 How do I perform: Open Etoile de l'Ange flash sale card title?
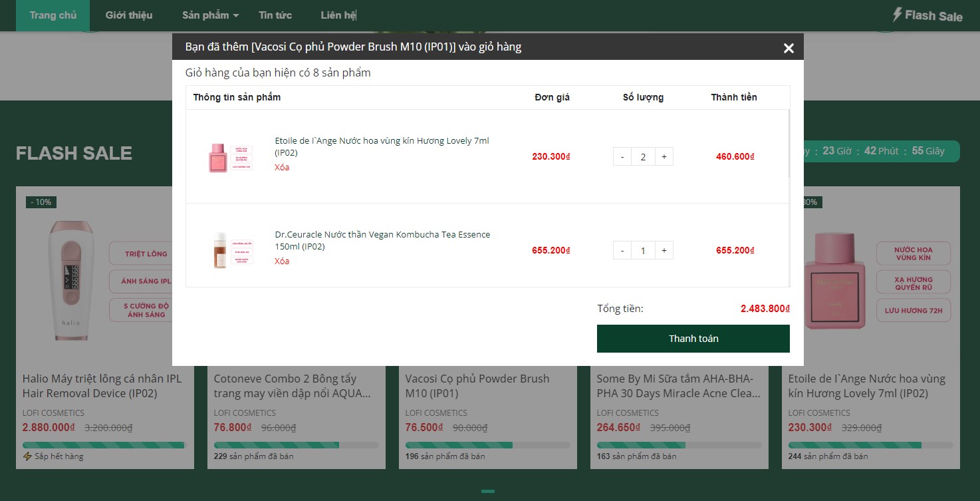pyautogui.click(x=866, y=386)
